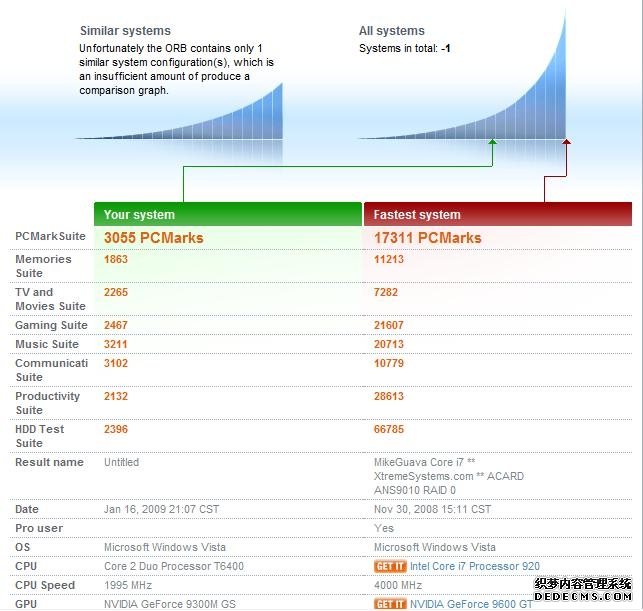Select the MikeGuava Core i7 result name
The height and width of the screenshot is (611, 643).
click(449, 476)
